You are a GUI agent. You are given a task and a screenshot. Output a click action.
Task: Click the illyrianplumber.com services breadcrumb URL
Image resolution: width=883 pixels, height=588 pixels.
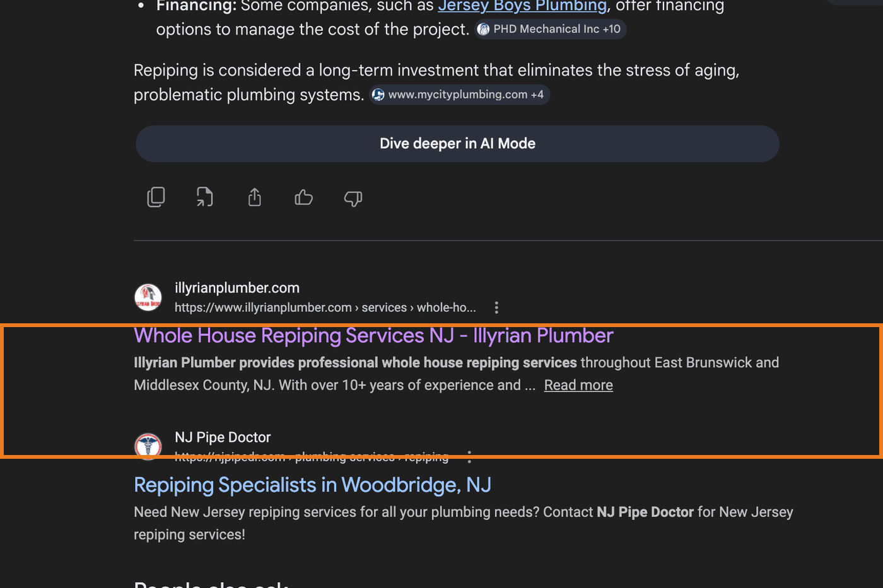tap(325, 308)
